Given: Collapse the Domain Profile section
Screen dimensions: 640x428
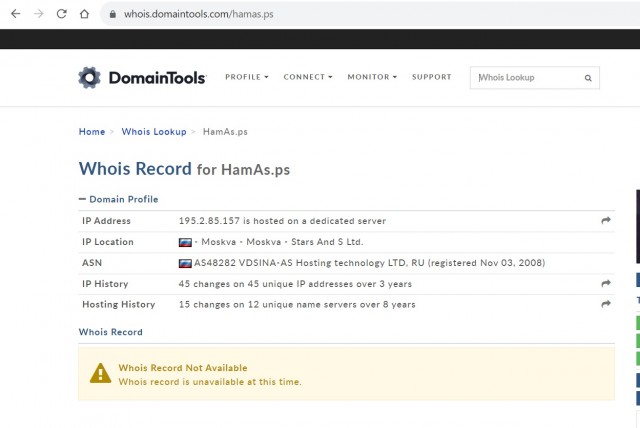Looking at the screenshot, I should [x=118, y=199].
